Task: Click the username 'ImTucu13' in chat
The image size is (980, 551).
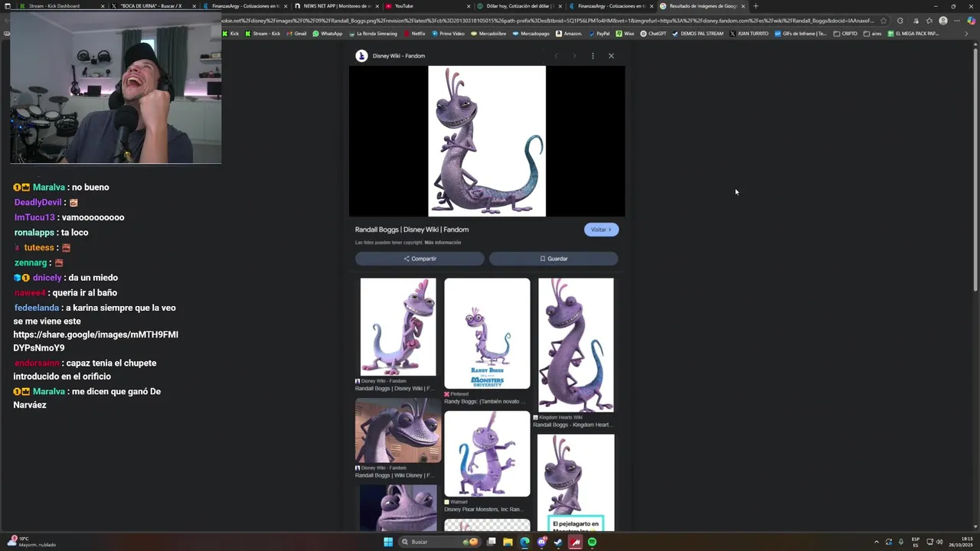Action: (34, 217)
